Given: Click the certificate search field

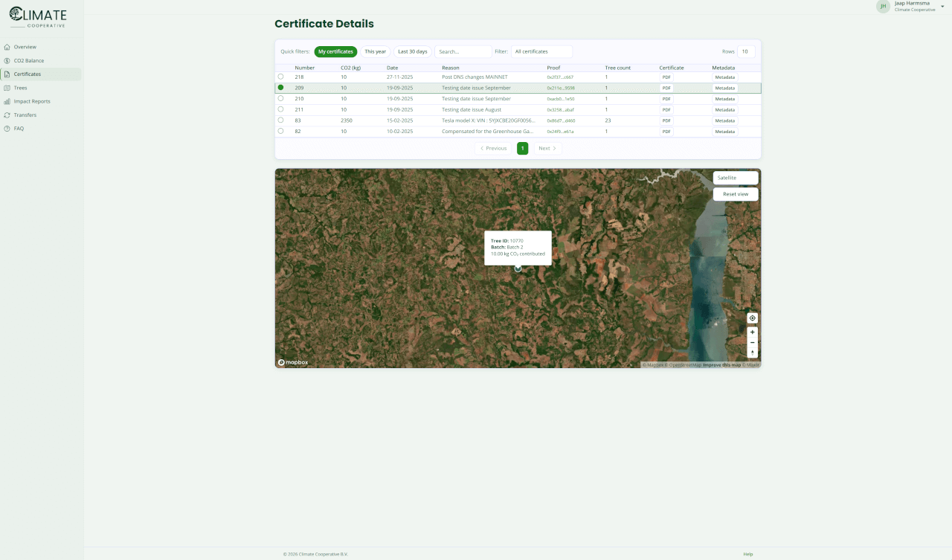Looking at the screenshot, I should tap(463, 51).
